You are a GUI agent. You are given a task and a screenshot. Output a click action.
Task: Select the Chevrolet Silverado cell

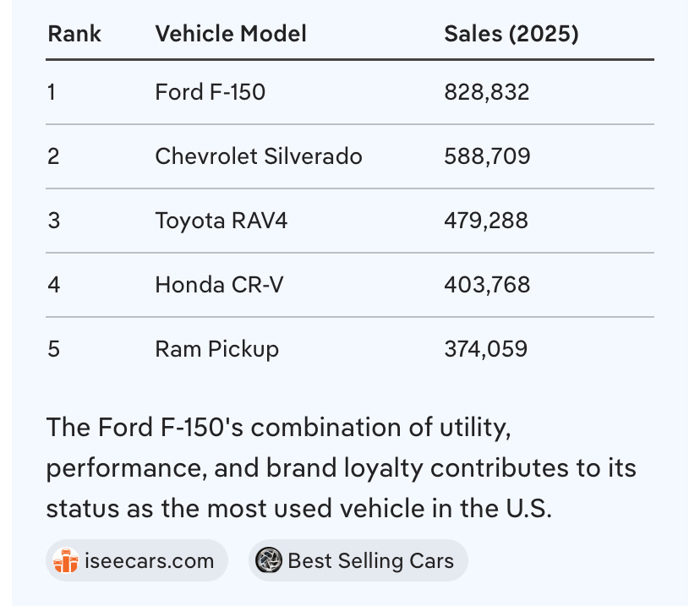[x=259, y=156]
